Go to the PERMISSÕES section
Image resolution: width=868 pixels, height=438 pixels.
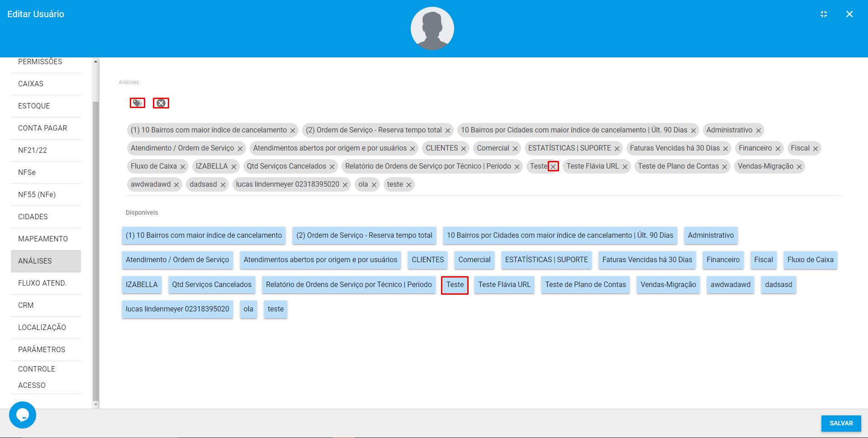(x=40, y=62)
